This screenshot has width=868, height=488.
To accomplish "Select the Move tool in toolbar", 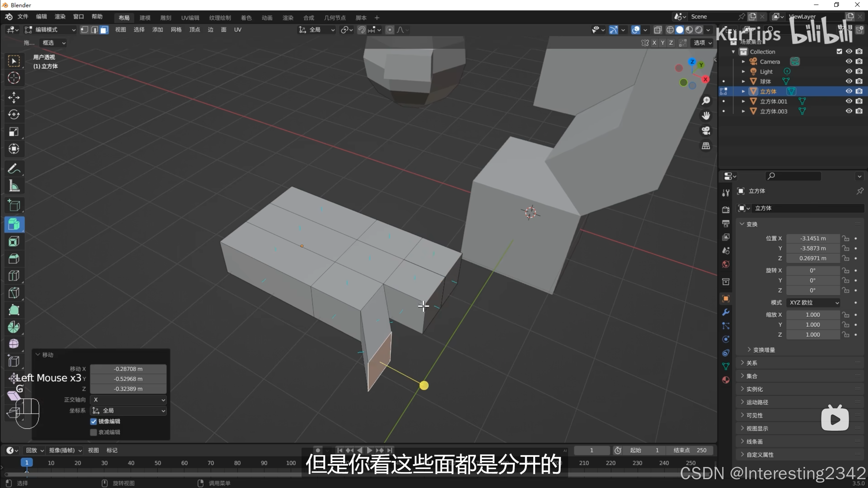I will point(14,98).
